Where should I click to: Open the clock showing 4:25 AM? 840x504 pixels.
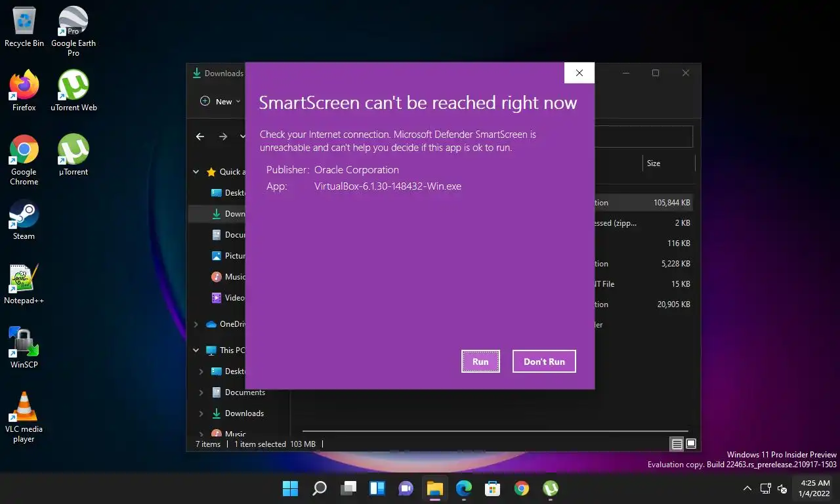815,488
